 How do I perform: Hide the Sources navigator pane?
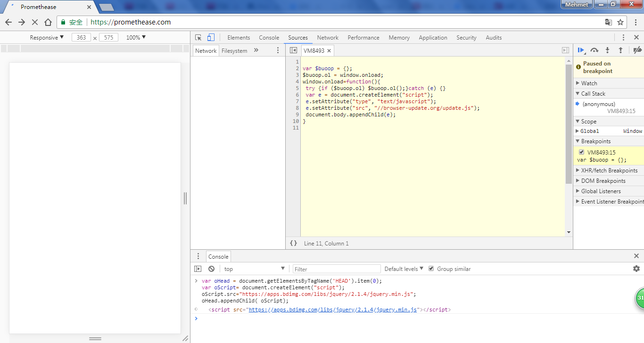[293, 50]
